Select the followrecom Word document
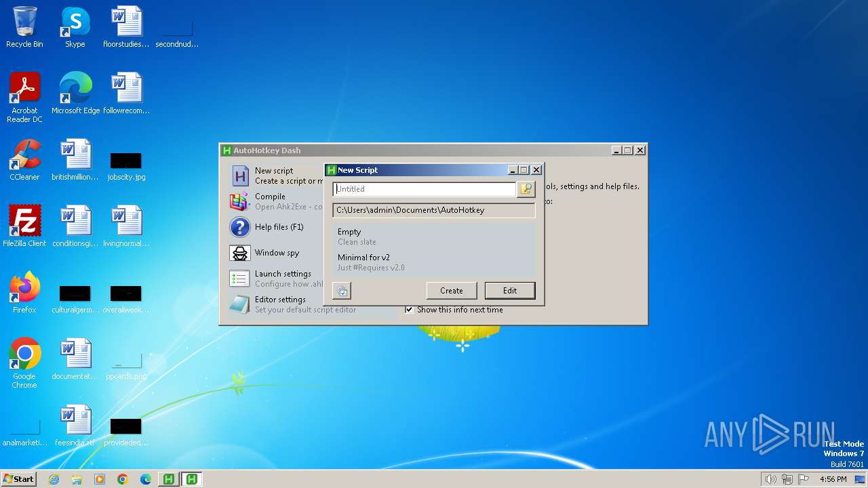Screen dimensions: 868x488 (x=126, y=94)
